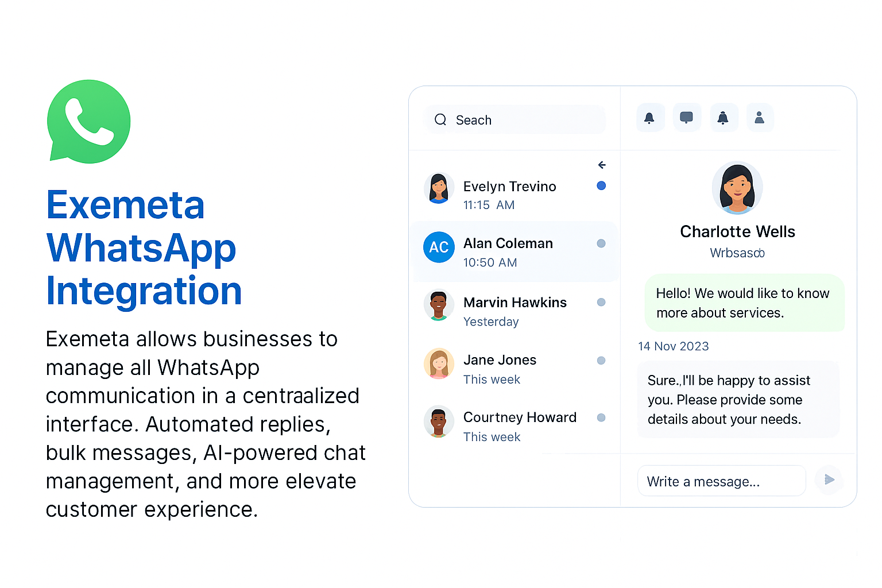Click the green WhatsApp logo
This screenshot has width=882, height=588.
click(x=89, y=121)
